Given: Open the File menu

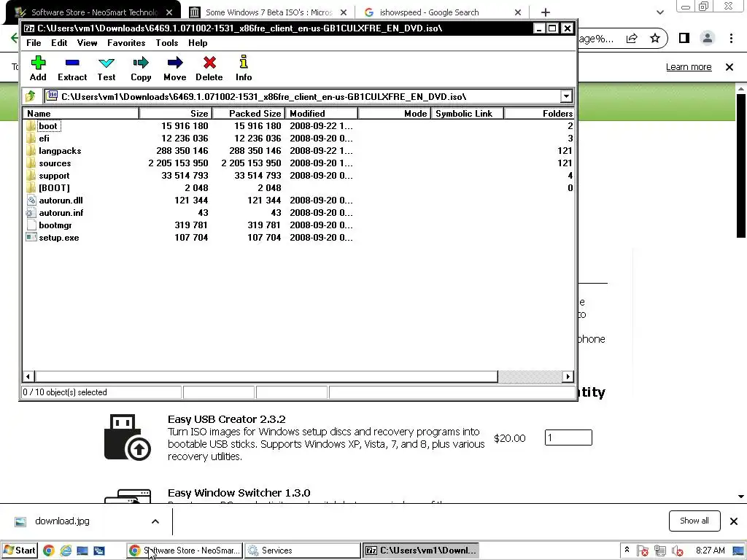Looking at the screenshot, I should pyautogui.click(x=34, y=43).
